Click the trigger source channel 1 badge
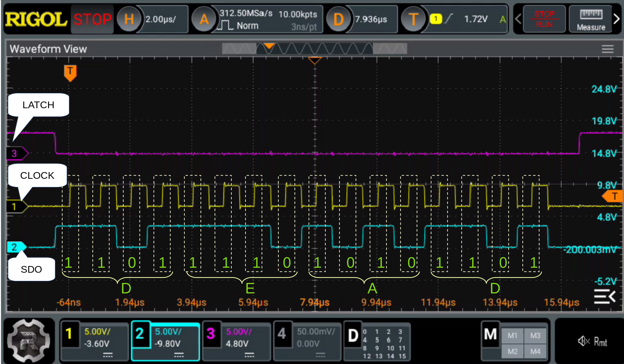The height and width of the screenshot is (364, 624). 436,19
